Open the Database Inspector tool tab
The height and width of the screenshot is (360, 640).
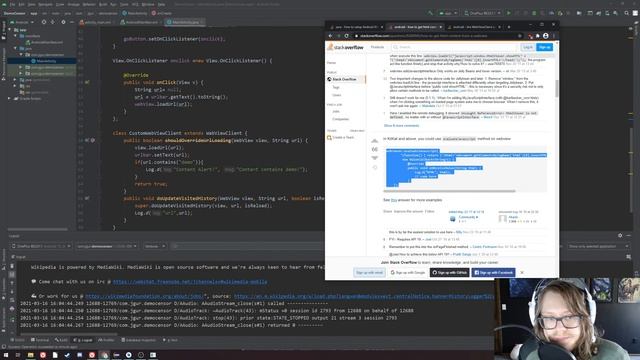tap(139, 340)
